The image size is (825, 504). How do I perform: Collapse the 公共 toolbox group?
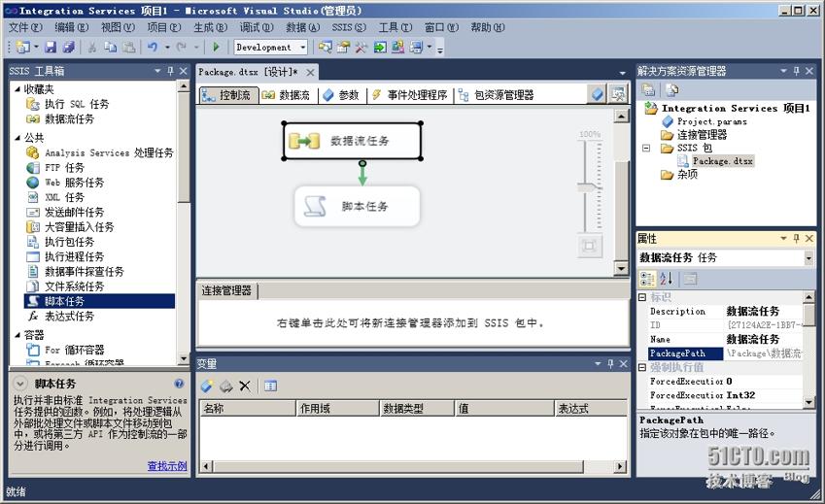17,138
